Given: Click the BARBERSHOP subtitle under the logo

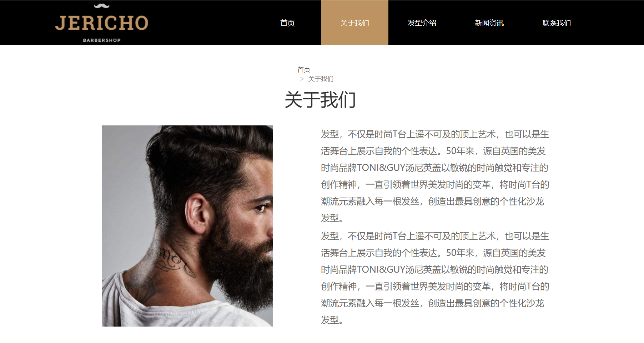Looking at the screenshot, I should (102, 40).
